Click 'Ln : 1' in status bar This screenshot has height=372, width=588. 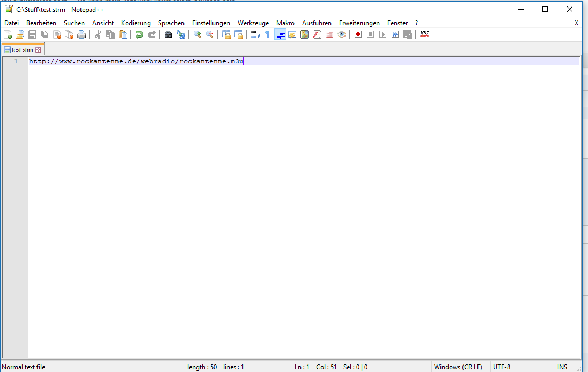[302, 367]
